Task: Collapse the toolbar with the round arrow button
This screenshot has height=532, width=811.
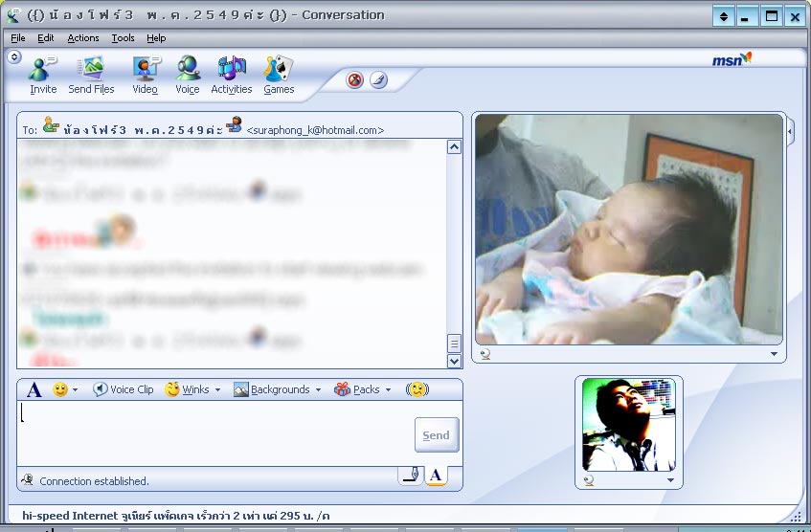Action: pyautogui.click(x=14, y=57)
